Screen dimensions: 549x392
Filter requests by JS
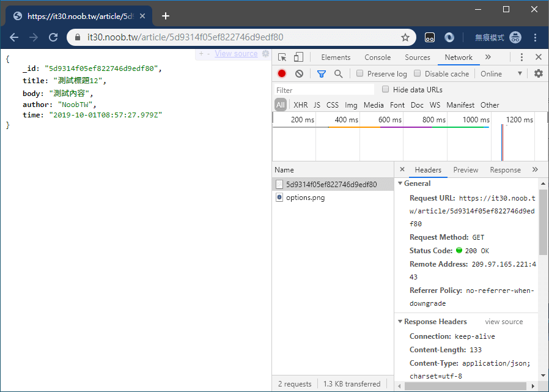(x=317, y=105)
